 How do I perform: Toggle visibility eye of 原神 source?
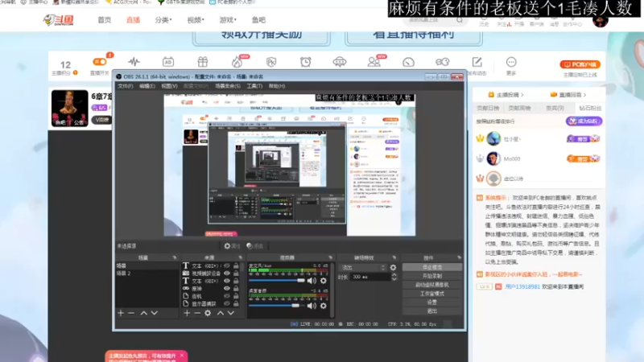[227, 289]
